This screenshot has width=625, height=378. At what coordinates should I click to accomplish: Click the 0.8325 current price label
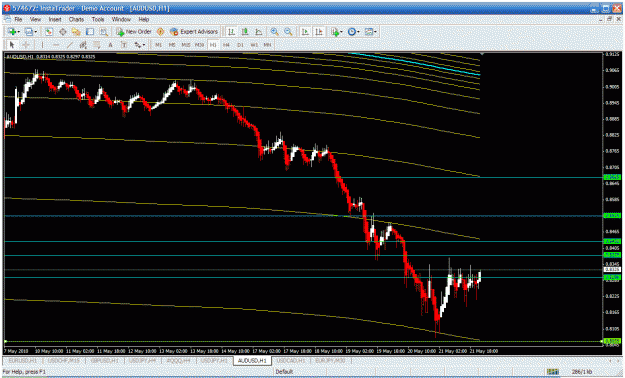click(612, 270)
